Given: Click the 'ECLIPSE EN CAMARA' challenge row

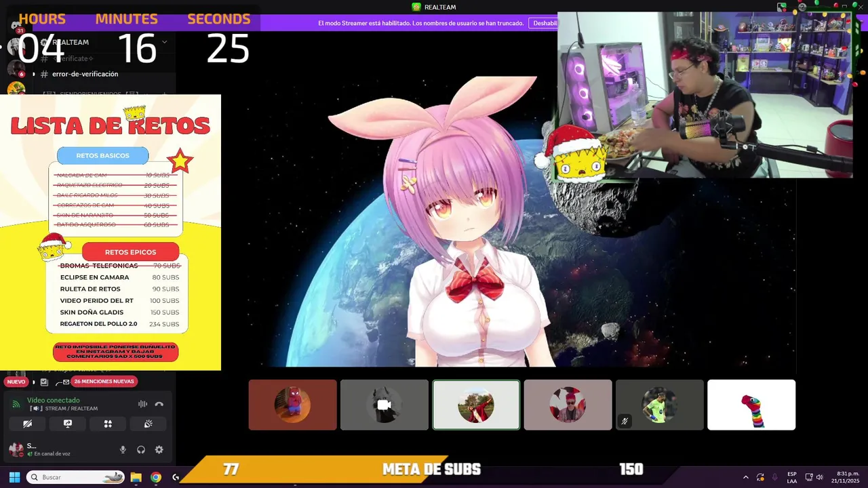Looking at the screenshot, I should 119,277.
